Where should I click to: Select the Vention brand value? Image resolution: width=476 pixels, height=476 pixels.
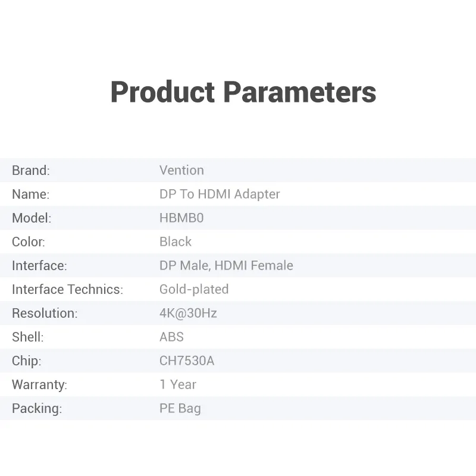pyautogui.click(x=181, y=170)
